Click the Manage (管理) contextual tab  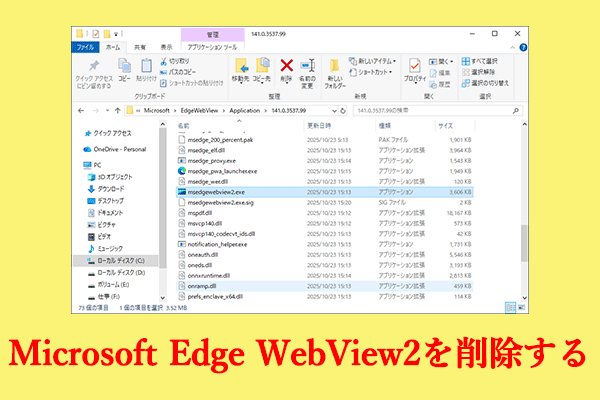213,34
